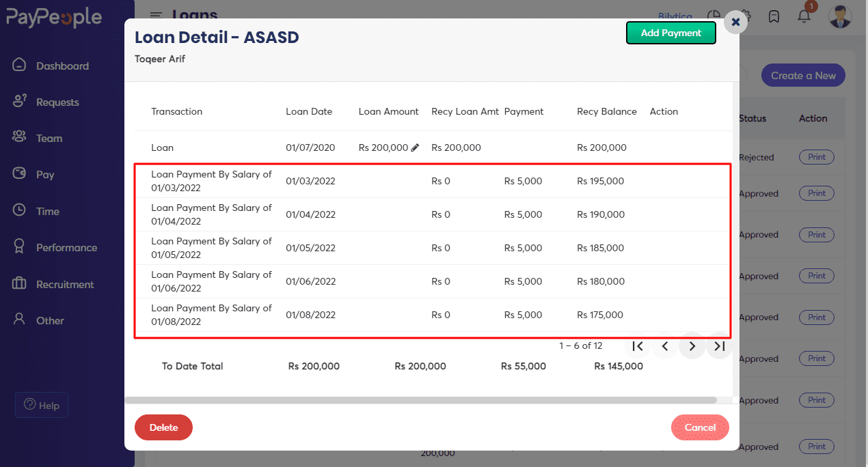Open the Recruitment module
Image resolution: width=868 pixels, height=467 pixels.
pos(64,283)
